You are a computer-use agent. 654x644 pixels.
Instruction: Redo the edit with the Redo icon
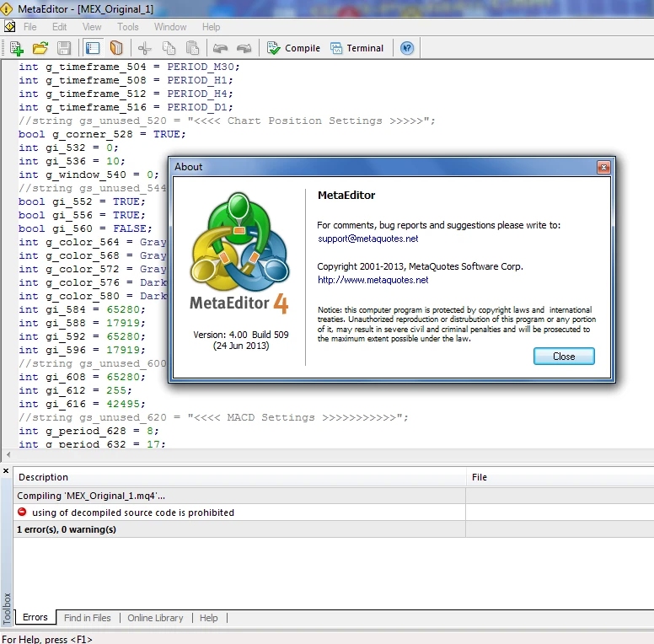pos(244,48)
